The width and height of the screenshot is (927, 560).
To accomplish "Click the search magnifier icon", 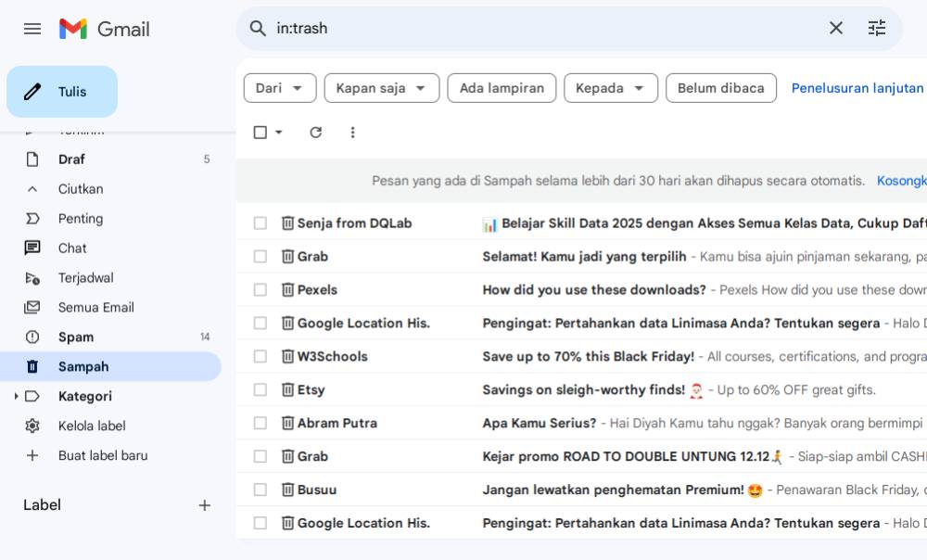I will tap(257, 28).
